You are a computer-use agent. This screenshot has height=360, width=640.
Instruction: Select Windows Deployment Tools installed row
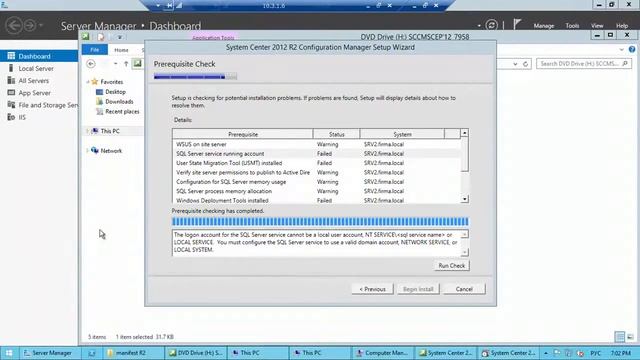[316, 200]
